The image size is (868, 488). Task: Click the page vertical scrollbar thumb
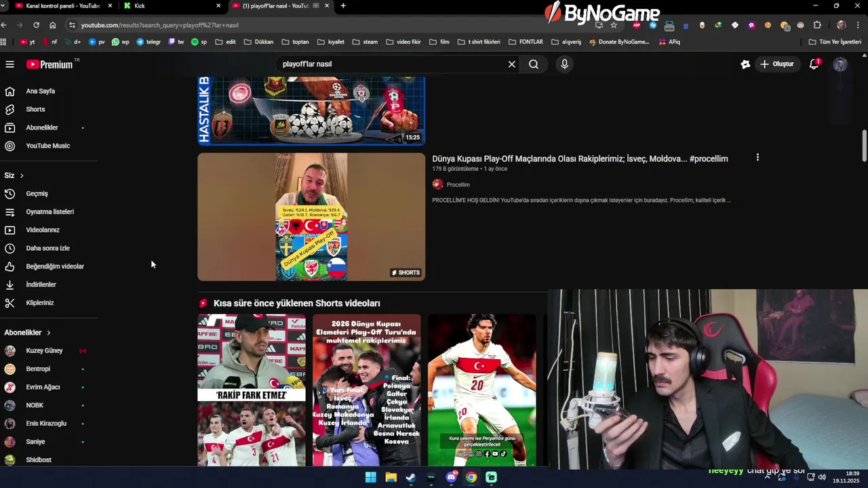tap(865, 146)
